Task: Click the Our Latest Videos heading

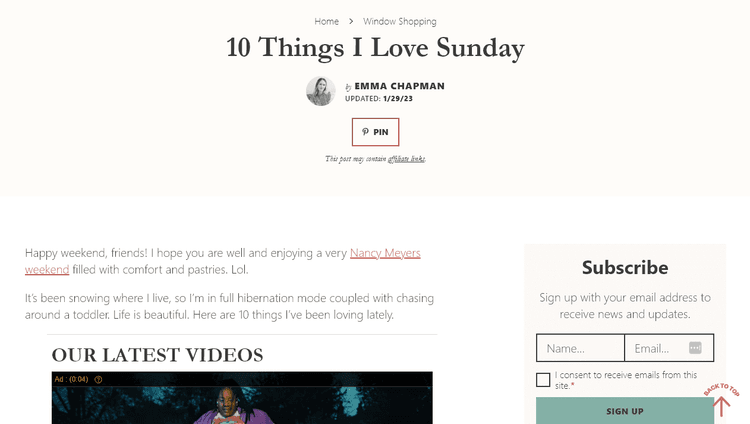Action: click(x=157, y=355)
